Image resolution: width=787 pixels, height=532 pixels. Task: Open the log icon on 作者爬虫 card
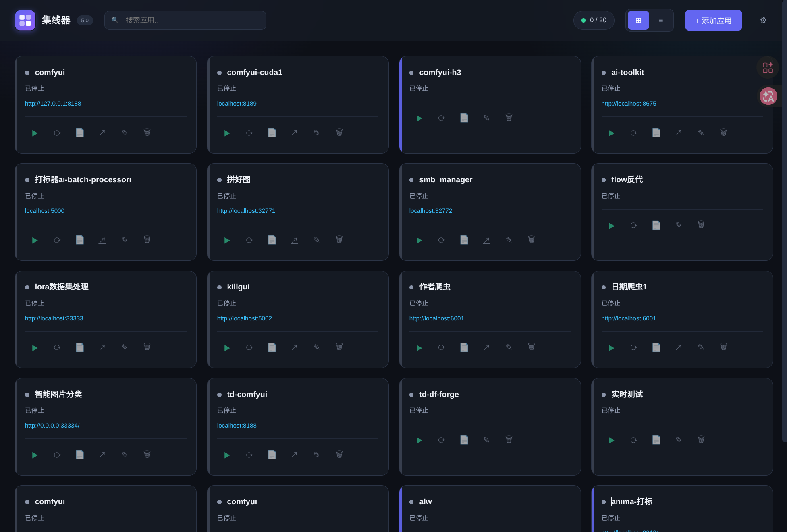click(x=464, y=347)
